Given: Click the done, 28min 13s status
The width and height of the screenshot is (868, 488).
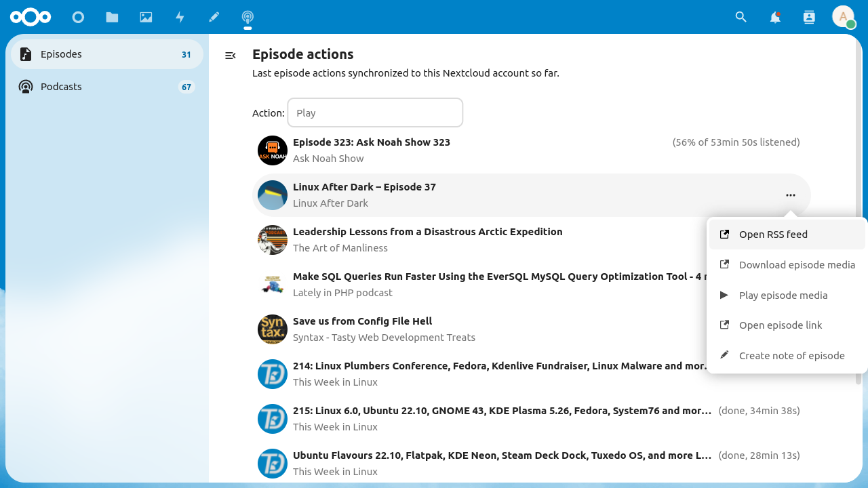Looking at the screenshot, I should (x=759, y=455).
